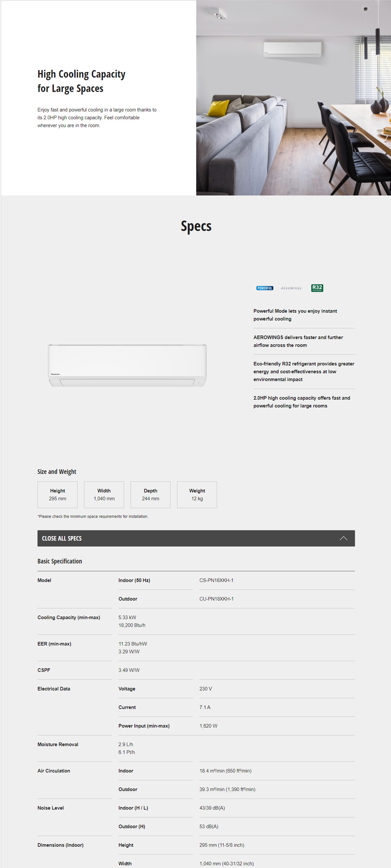Click the up chevron on the specs bar
The image size is (391, 868).
click(x=343, y=538)
